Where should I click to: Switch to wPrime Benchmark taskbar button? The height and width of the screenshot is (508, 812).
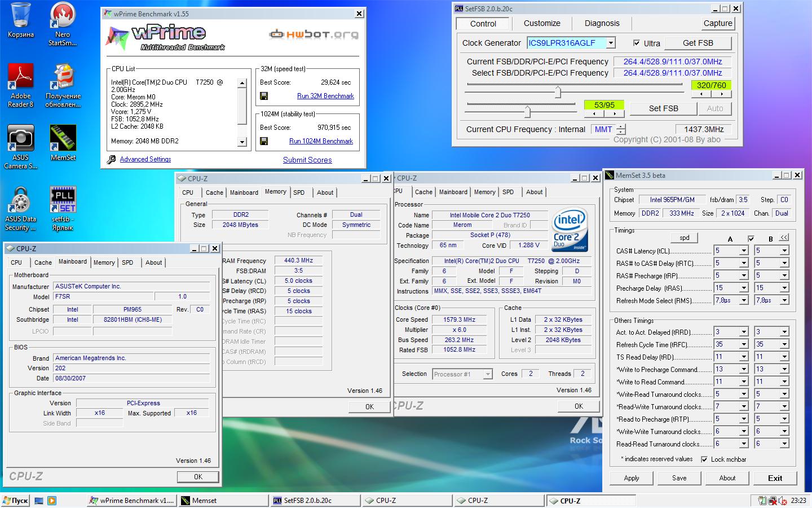(x=133, y=501)
